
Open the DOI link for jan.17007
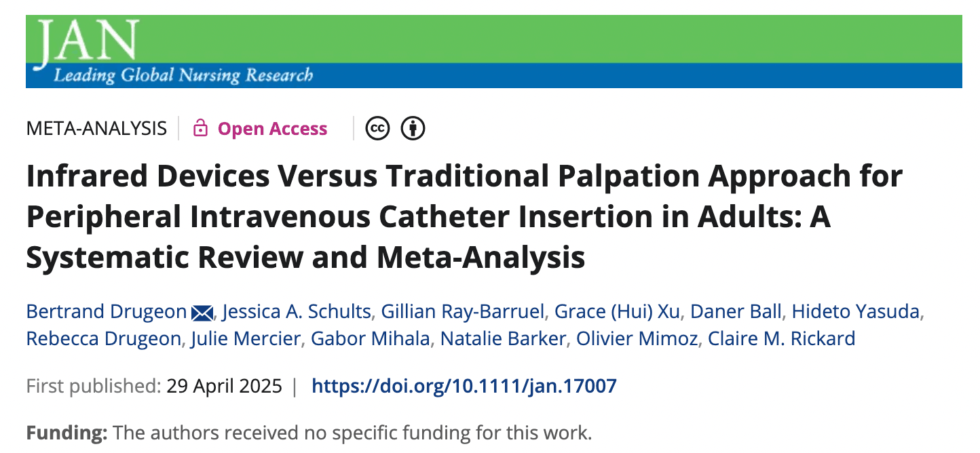tap(464, 387)
